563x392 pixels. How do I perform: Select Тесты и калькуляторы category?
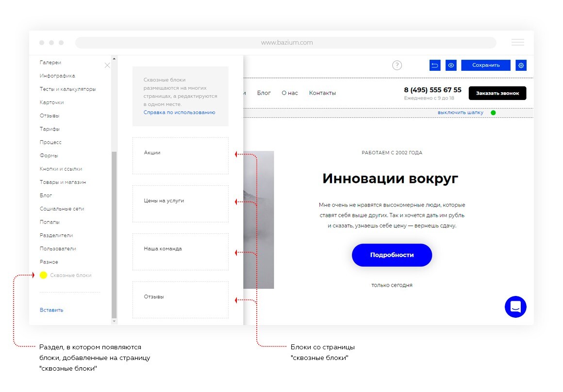click(67, 89)
